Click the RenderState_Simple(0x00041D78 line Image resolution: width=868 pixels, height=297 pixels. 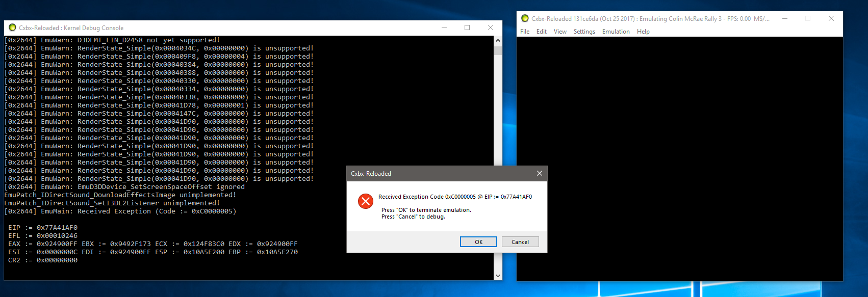pyautogui.click(x=159, y=105)
